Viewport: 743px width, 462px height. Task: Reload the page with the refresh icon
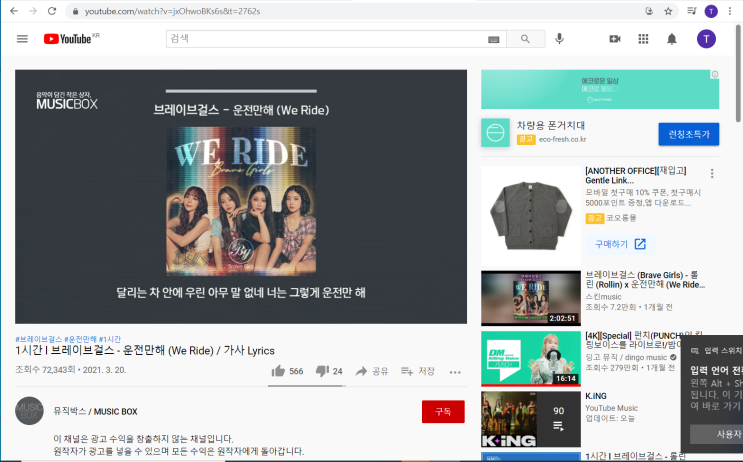52,11
